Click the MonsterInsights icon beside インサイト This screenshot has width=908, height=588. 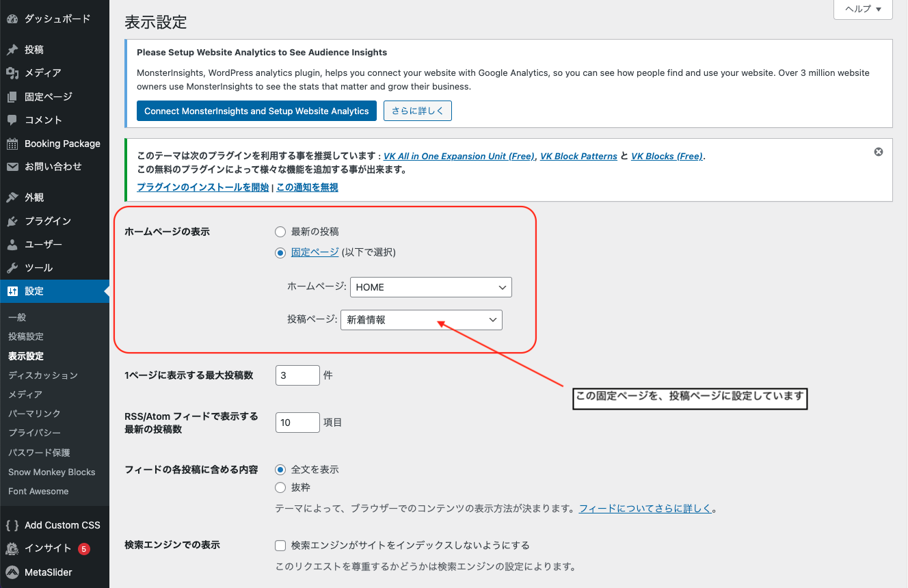tap(12, 549)
